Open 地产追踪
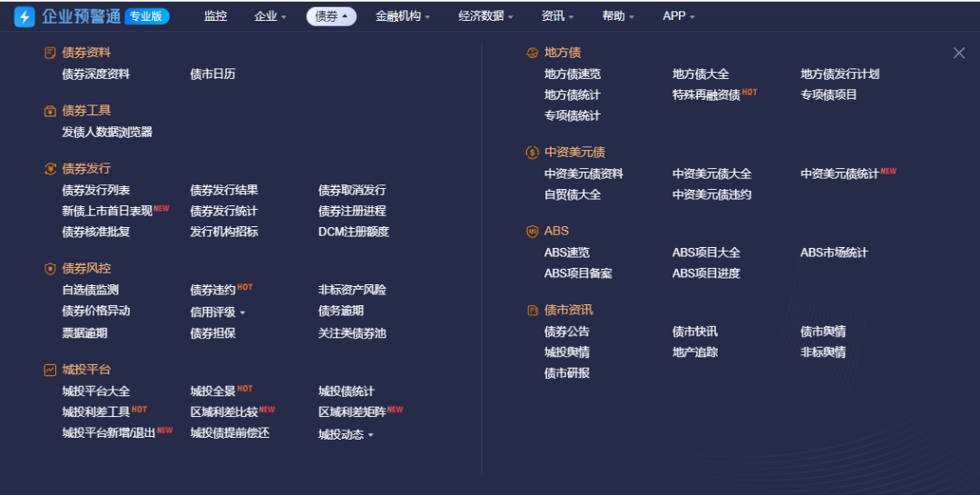The height and width of the screenshot is (495, 980). [x=695, y=352]
